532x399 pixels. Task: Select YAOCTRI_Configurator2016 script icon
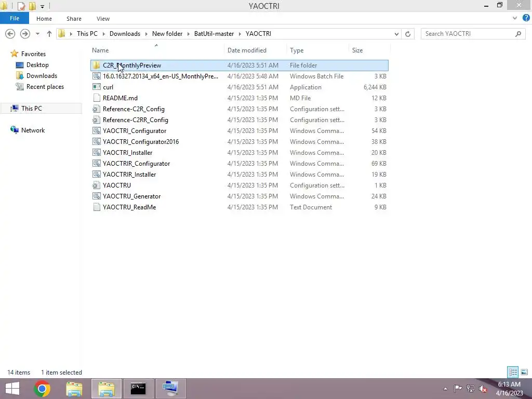pyautogui.click(x=97, y=141)
